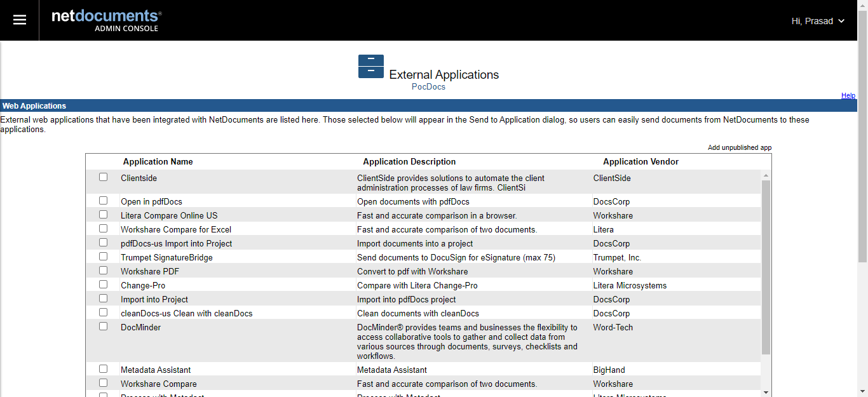Tick the Workshare PDF checkbox

104,271
